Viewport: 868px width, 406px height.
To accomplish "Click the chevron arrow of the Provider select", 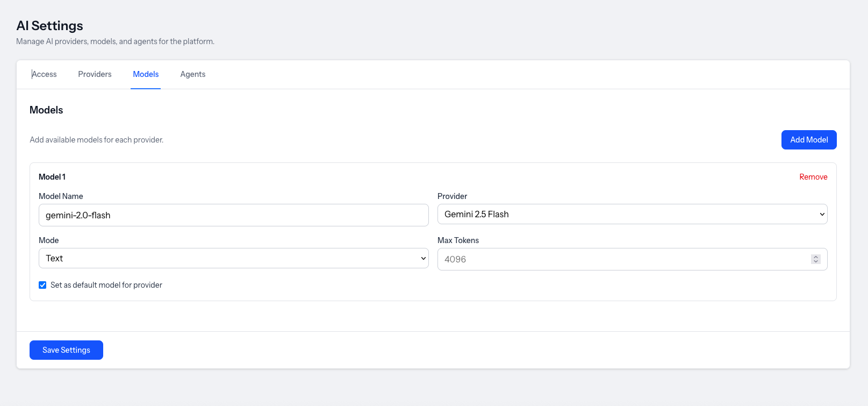I will pos(822,214).
